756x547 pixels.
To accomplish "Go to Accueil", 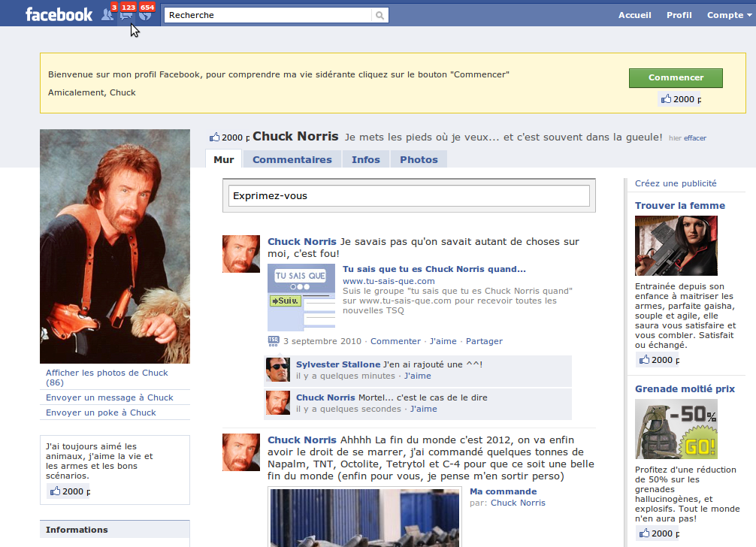I will click(634, 15).
